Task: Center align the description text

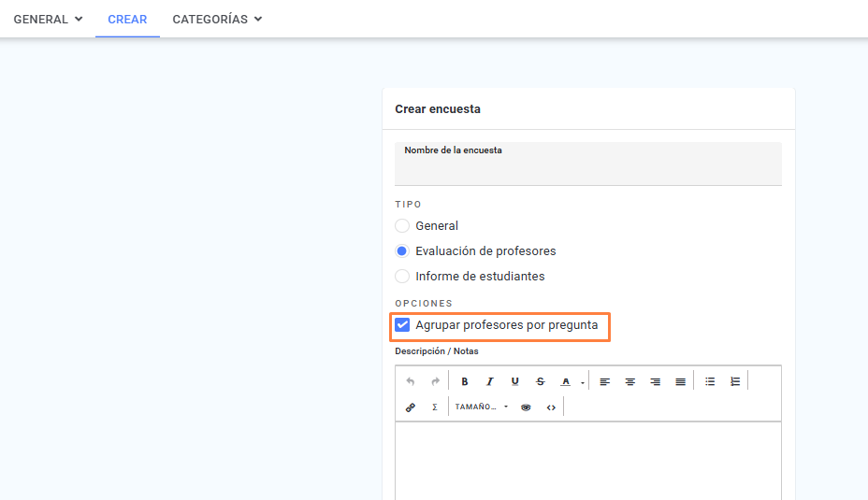Action: (x=630, y=381)
